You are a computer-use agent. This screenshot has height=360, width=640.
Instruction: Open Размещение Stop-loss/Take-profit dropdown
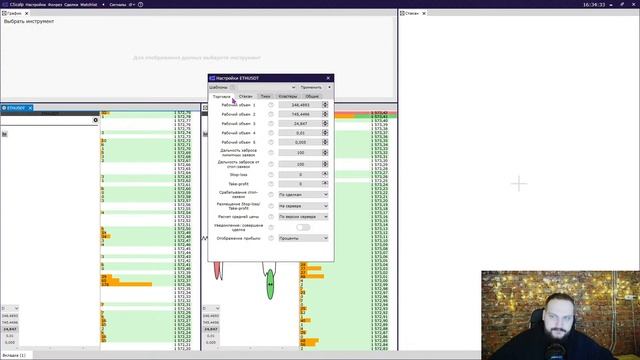pos(303,206)
